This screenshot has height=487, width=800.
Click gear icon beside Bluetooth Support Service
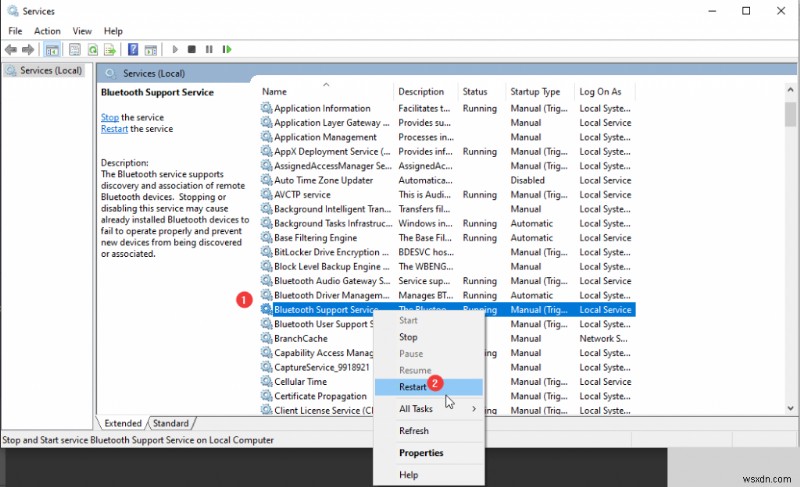[266, 310]
